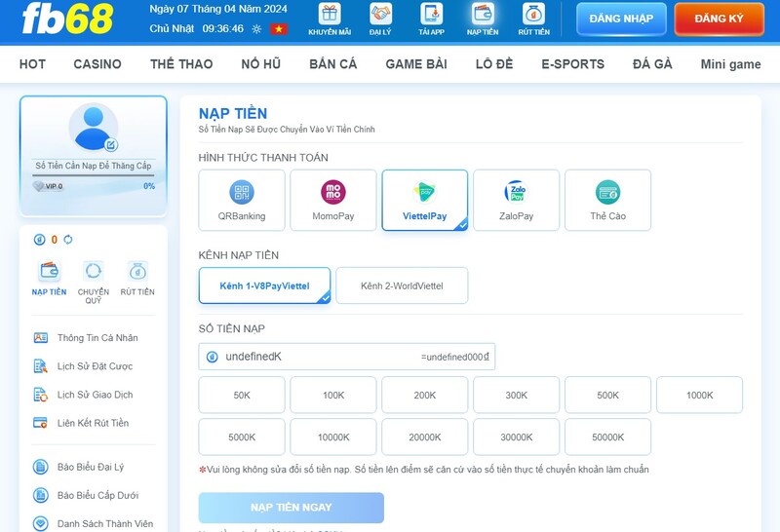Click the Đăng Ký register button
This screenshot has height=532, width=780.
tap(719, 19)
